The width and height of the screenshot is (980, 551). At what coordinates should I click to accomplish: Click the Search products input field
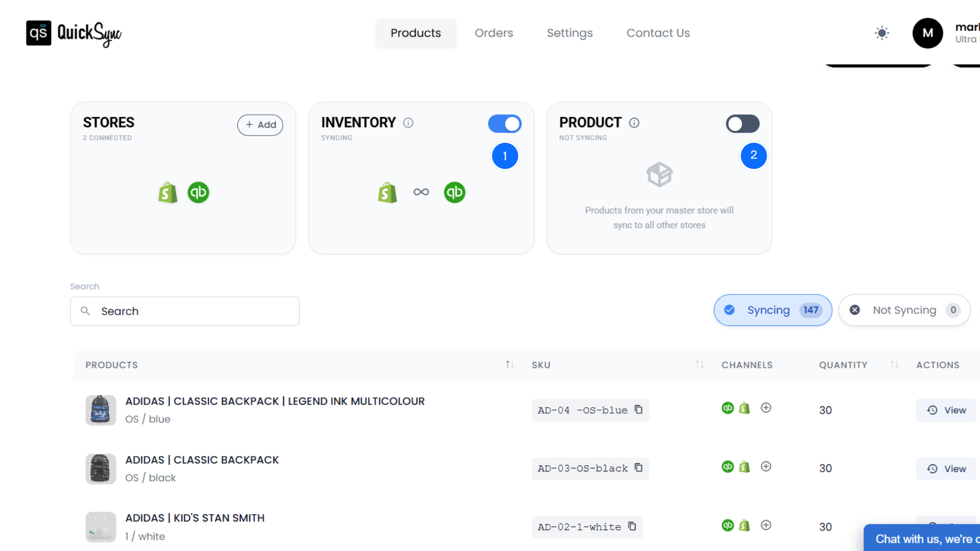pos(184,311)
